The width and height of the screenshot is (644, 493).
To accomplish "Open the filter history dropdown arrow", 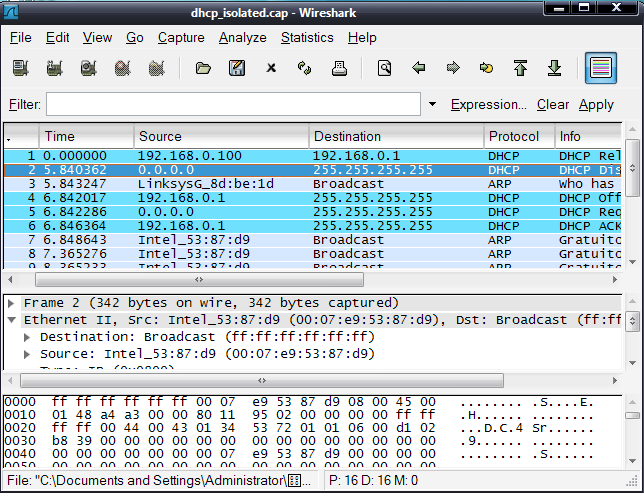I will (x=432, y=104).
